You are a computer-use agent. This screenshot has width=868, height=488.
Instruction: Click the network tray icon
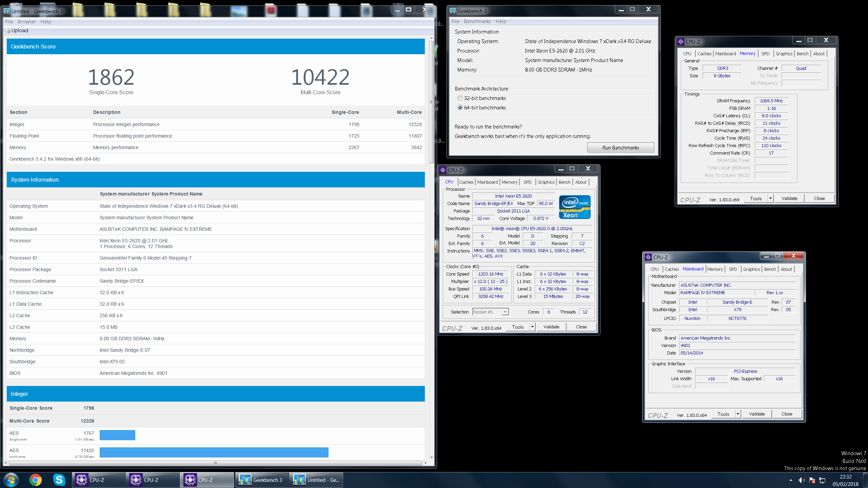(822, 480)
